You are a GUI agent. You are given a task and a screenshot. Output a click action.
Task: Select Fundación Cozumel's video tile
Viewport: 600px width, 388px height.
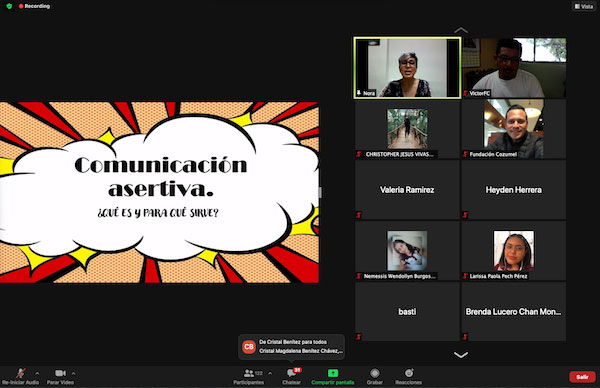click(x=514, y=129)
